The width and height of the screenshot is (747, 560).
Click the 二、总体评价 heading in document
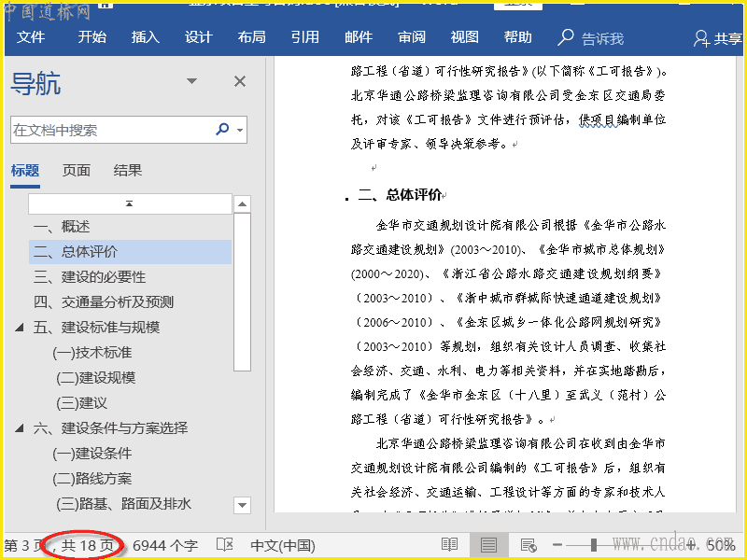(x=400, y=195)
